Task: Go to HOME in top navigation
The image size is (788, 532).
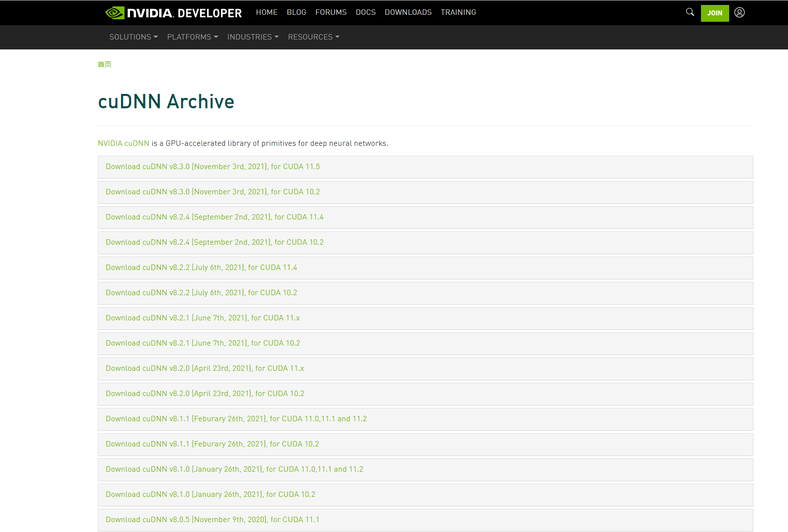Action: (266, 12)
